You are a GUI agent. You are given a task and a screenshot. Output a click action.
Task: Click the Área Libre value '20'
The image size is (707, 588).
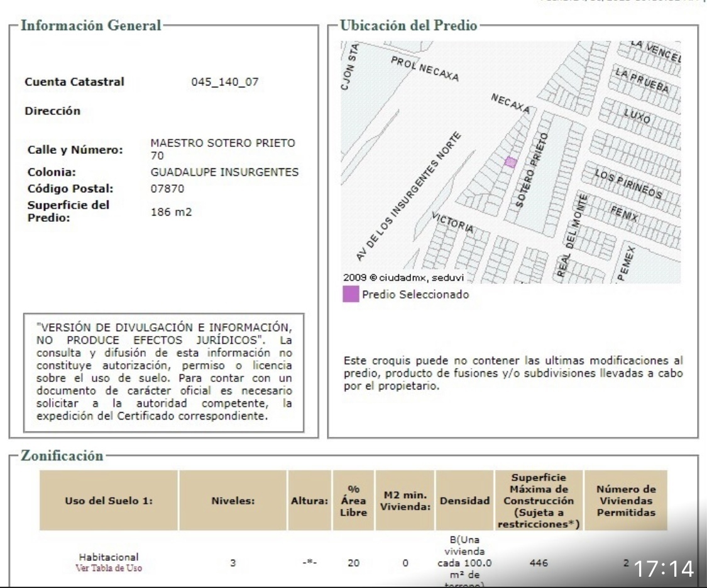pyautogui.click(x=353, y=563)
